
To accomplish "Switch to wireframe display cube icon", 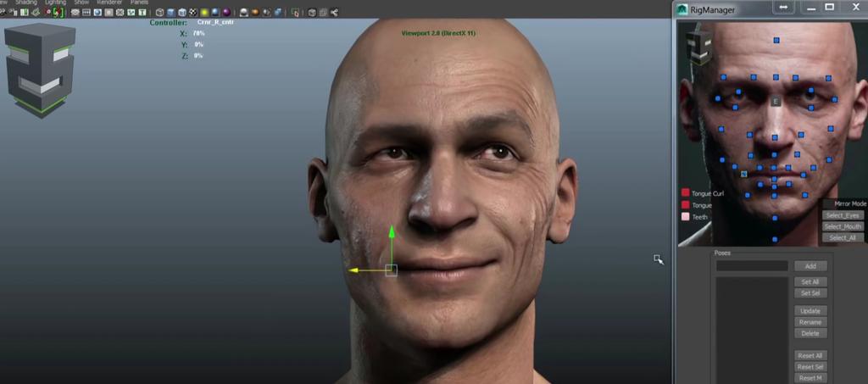I will (x=159, y=12).
